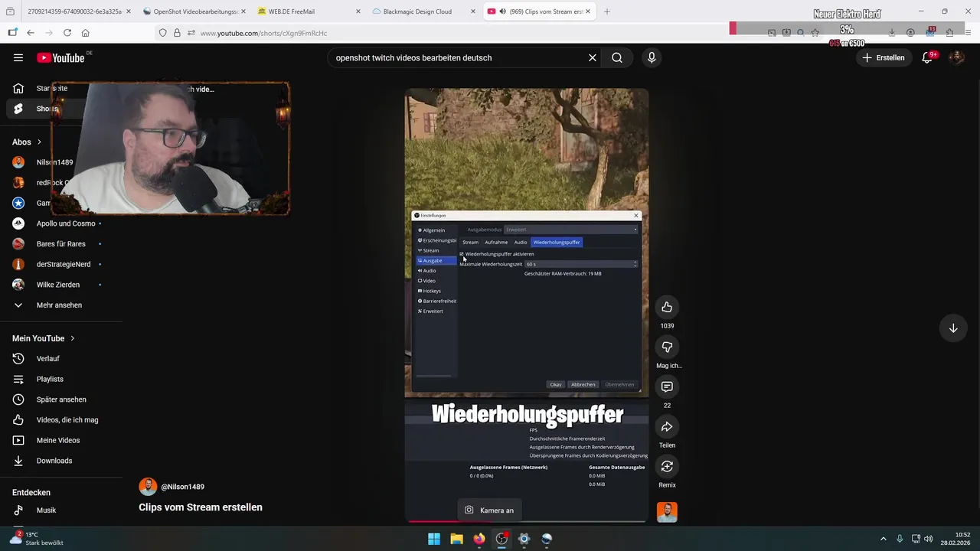Open the Erstellen create menu
Image resolution: width=980 pixels, height=551 pixels.
pos(884,57)
